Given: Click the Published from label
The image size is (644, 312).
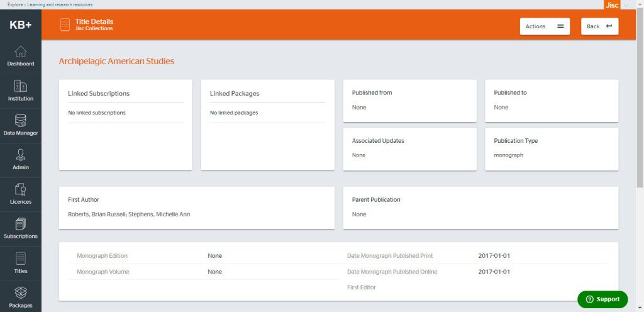Looking at the screenshot, I should (372, 92).
